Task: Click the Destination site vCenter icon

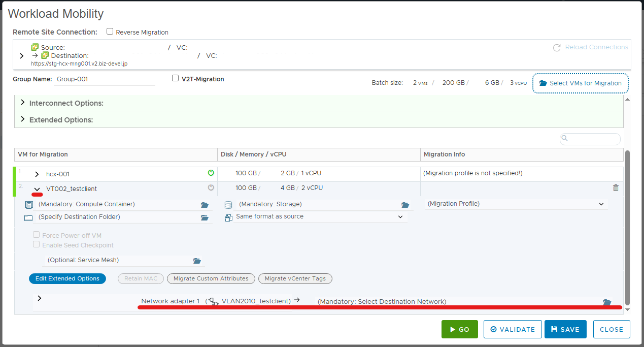Action: tap(45, 55)
